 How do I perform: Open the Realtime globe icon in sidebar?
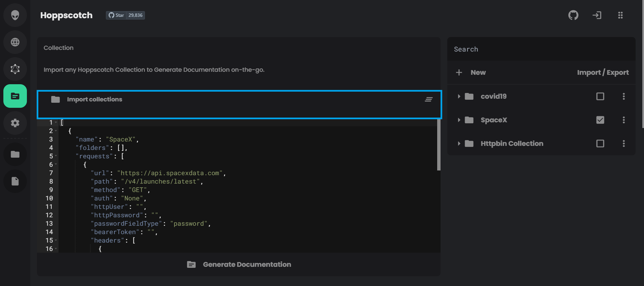pyautogui.click(x=15, y=42)
